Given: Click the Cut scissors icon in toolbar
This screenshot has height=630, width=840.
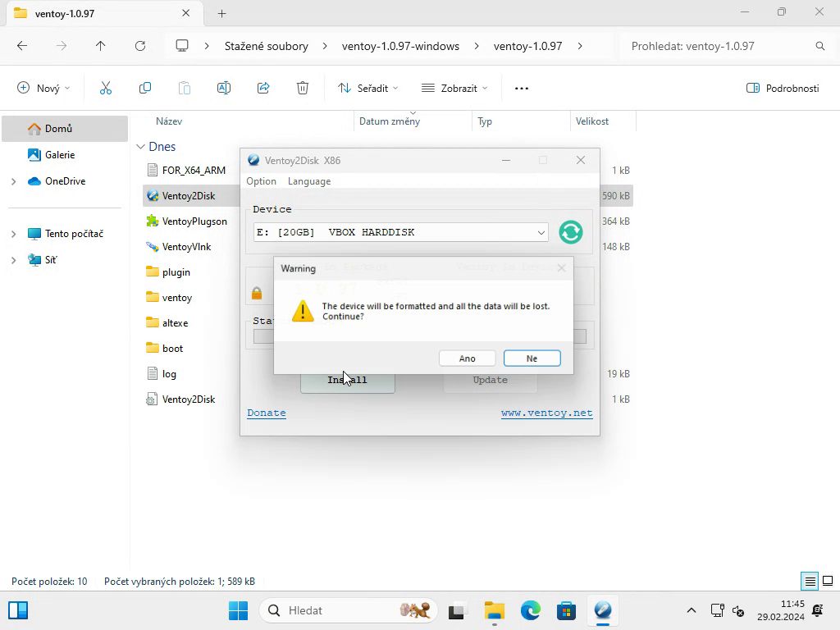Looking at the screenshot, I should pyautogui.click(x=106, y=88).
